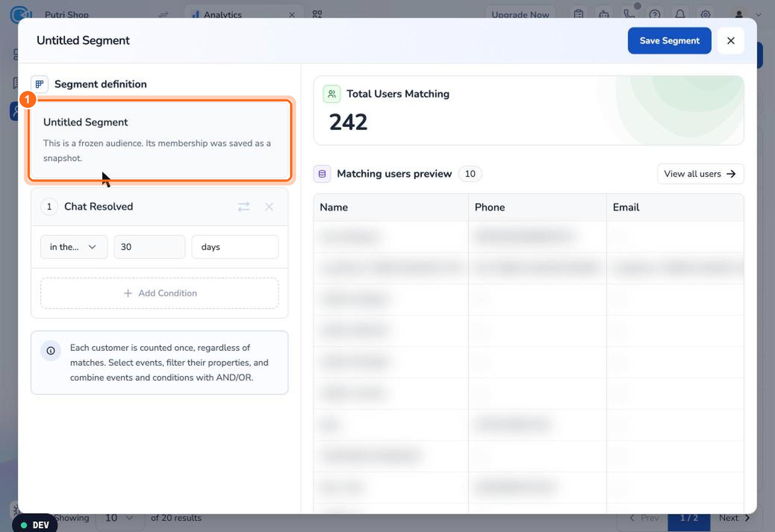
Task: Click the 10 preview count badge
Action: [x=470, y=173]
